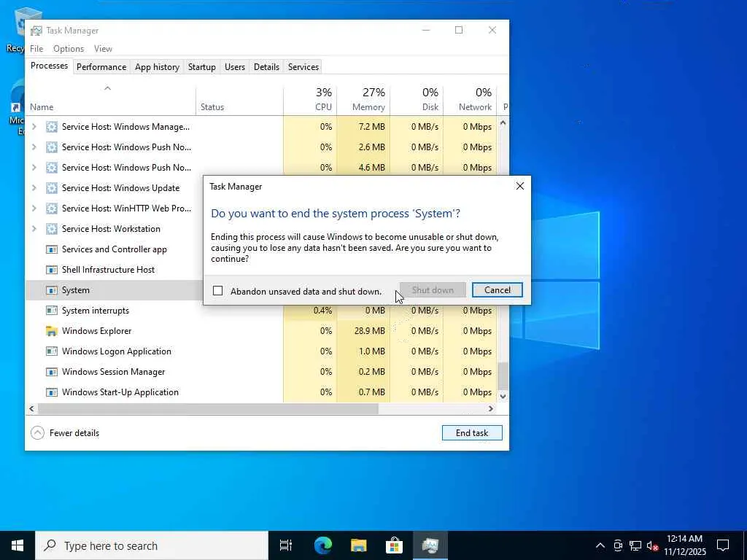The width and height of the screenshot is (747, 560).
Task: Sort by the Name column header
Action: click(111, 101)
